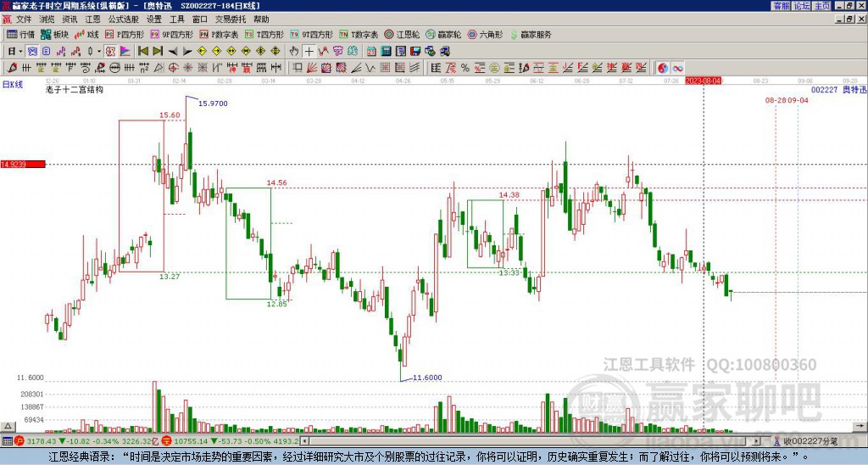The image size is (868, 465).
Task: Move chart left with black arrow
Action: click(x=173, y=52)
